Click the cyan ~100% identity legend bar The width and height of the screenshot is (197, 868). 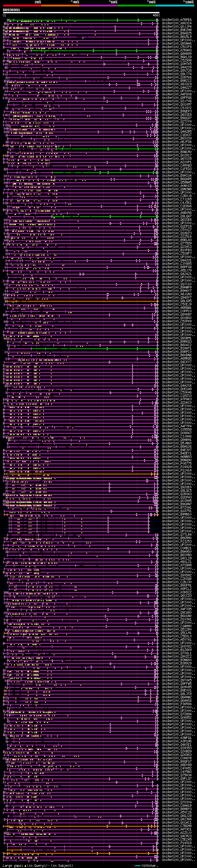click(175, 6)
